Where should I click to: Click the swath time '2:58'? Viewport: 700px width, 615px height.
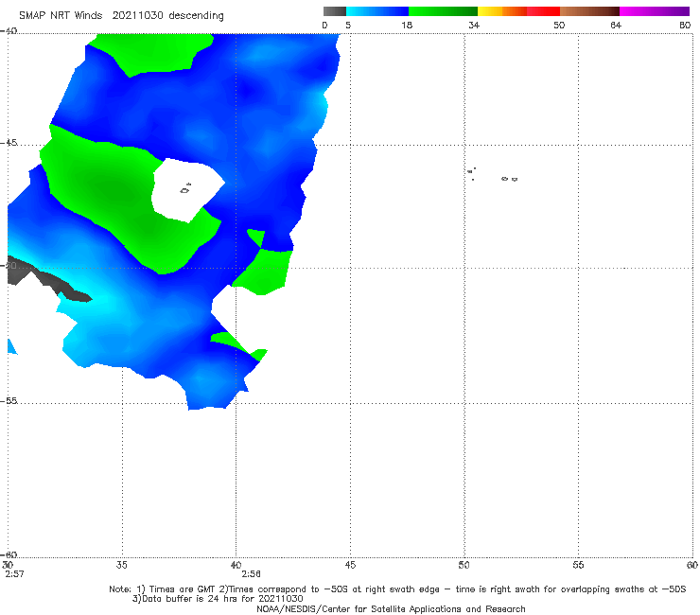tap(251, 574)
